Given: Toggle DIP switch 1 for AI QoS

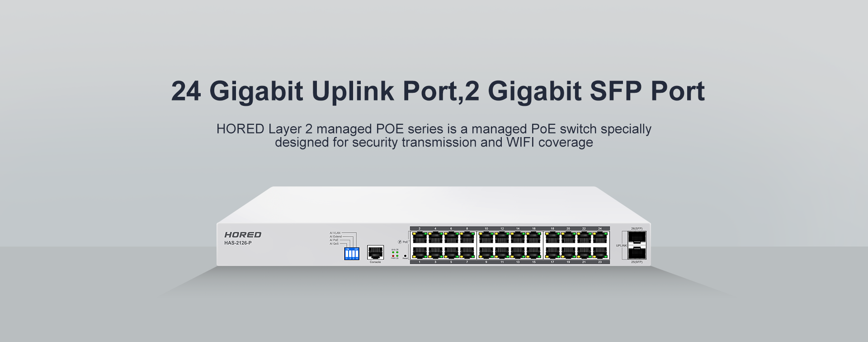Looking at the screenshot, I should (x=347, y=254).
